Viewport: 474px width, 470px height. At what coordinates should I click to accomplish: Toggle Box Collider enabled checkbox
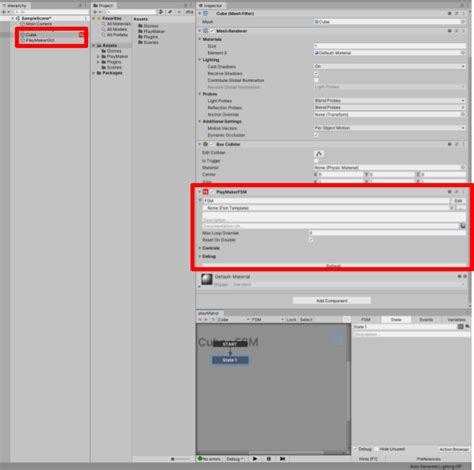point(212,144)
